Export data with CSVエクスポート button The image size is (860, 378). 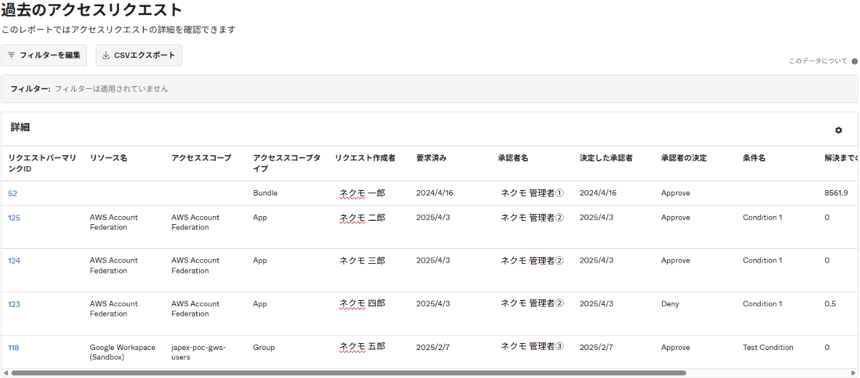tap(139, 55)
